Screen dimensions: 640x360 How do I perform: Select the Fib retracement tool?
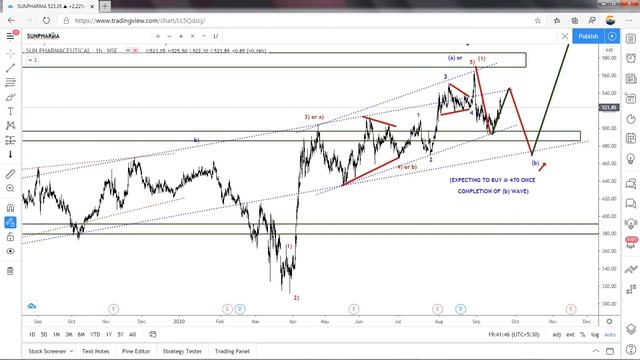(10, 82)
